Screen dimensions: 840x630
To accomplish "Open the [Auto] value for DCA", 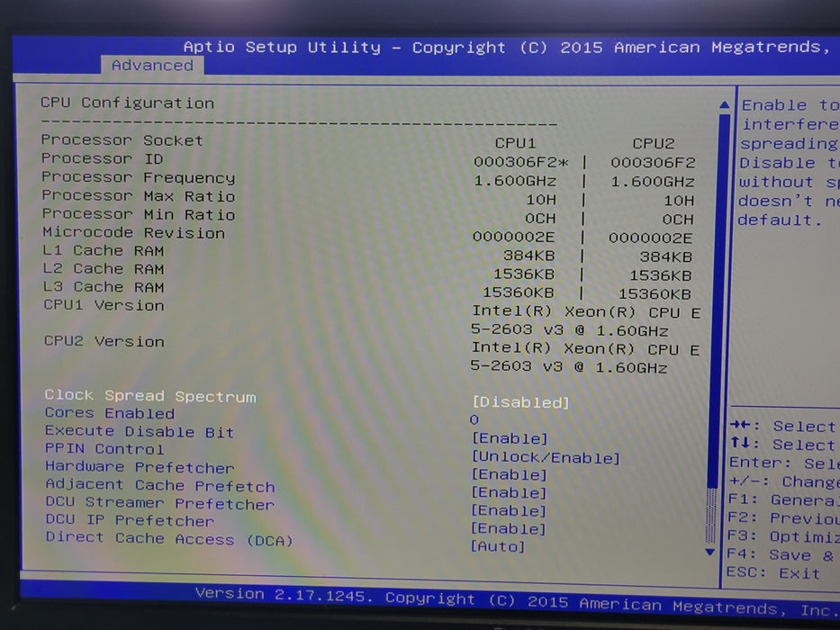I will point(498,546).
